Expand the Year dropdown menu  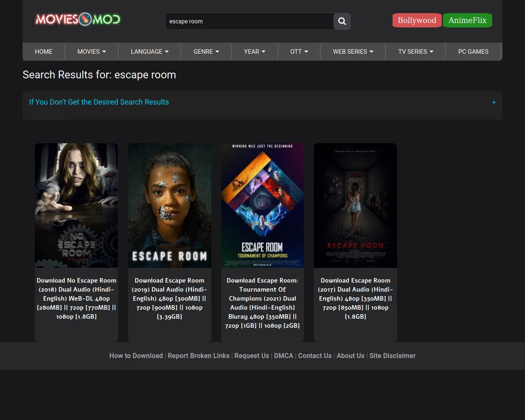coord(254,52)
